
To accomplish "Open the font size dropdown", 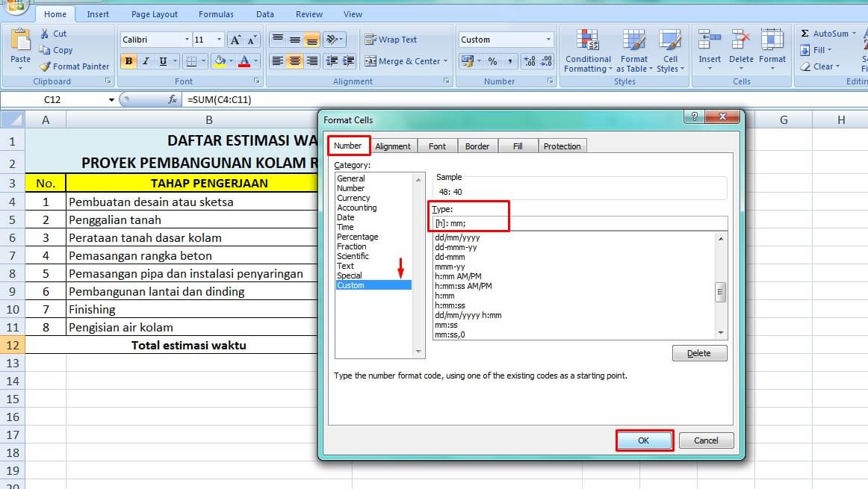I will point(218,39).
